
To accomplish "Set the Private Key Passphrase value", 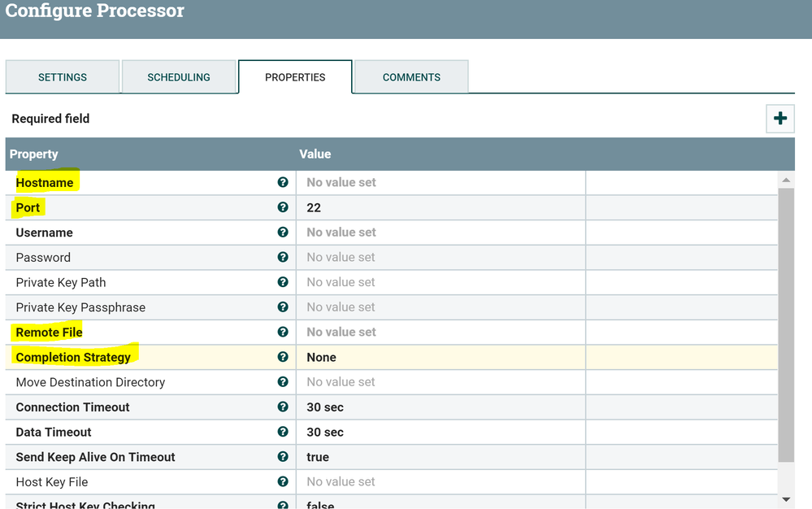I will point(441,307).
